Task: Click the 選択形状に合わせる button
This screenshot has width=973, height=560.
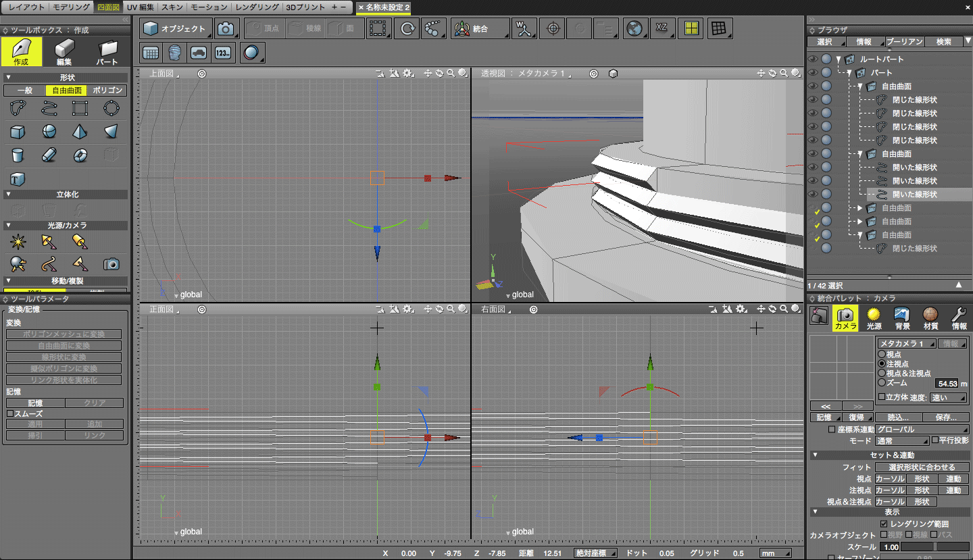Action: click(x=922, y=467)
